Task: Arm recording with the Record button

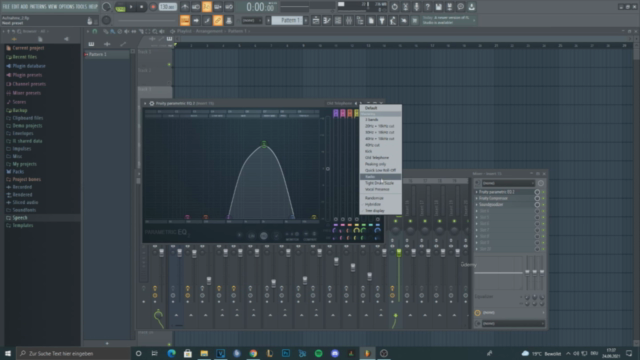Action: (153, 7)
